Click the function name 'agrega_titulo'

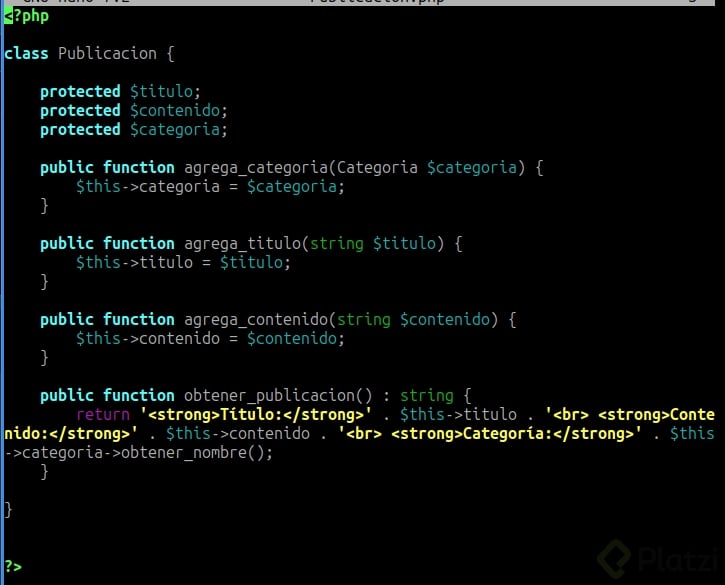point(242,243)
